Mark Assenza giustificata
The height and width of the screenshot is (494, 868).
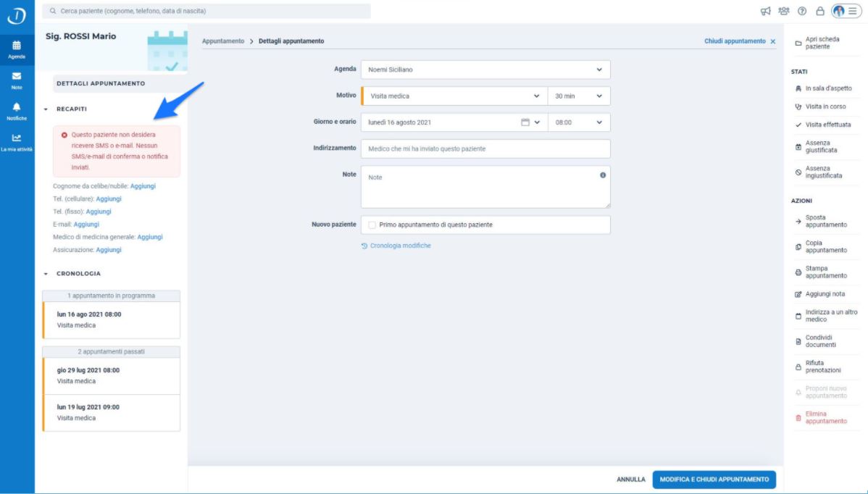[x=817, y=146]
